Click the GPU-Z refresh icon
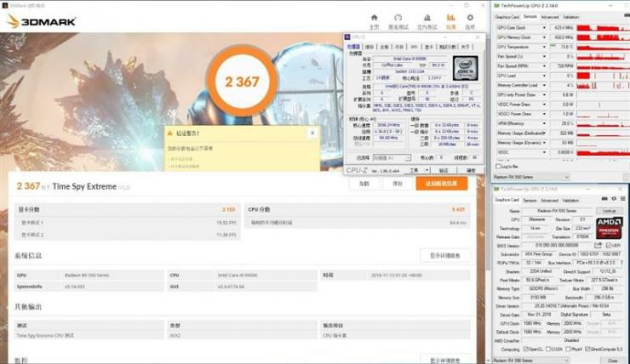 coord(614,199)
